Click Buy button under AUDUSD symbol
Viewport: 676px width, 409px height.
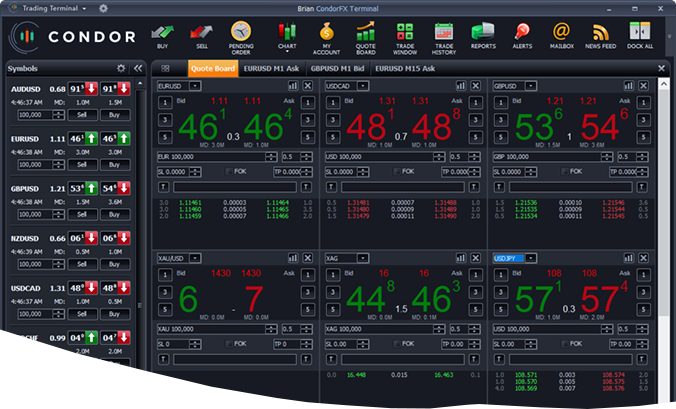(x=115, y=115)
